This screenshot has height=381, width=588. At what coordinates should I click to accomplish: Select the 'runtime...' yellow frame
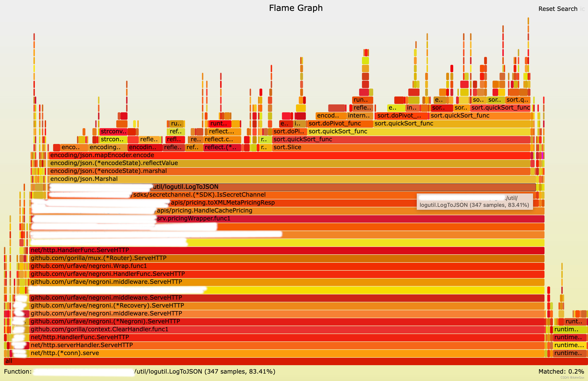570,345
